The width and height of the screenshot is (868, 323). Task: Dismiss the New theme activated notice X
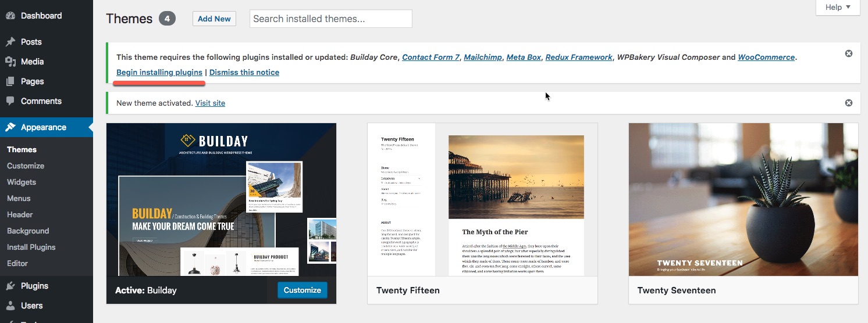pos(849,103)
